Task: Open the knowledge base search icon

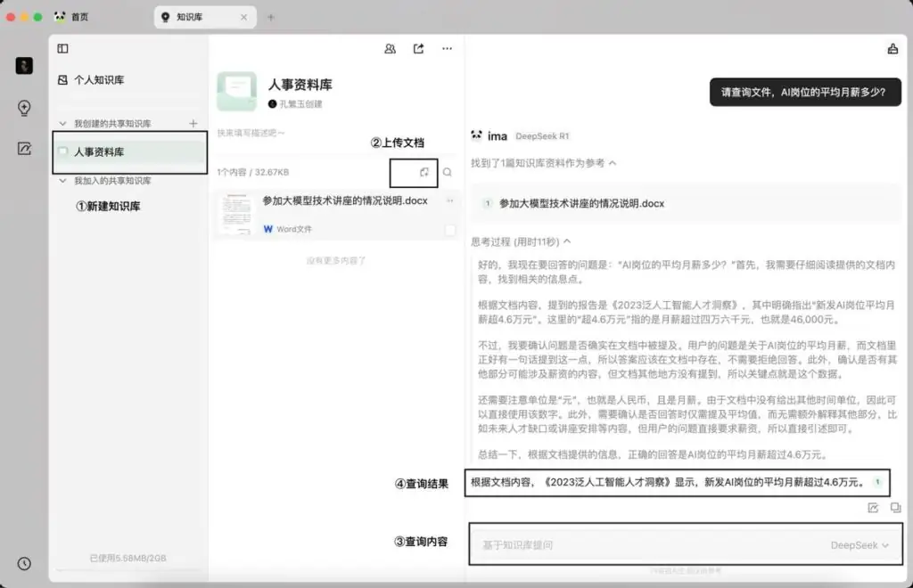Action: coord(447,172)
